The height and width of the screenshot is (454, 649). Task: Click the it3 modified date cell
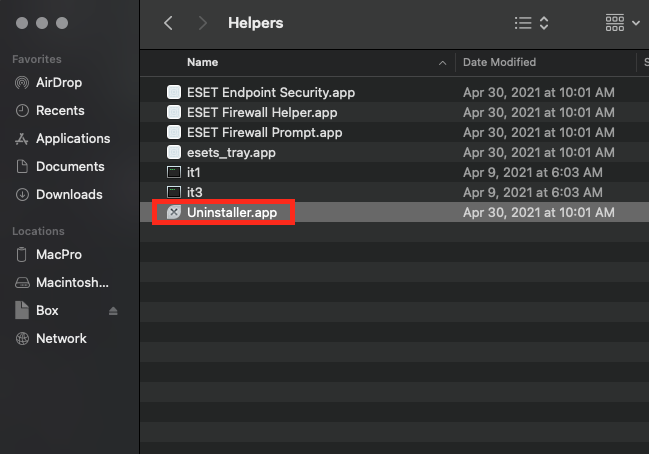533,192
